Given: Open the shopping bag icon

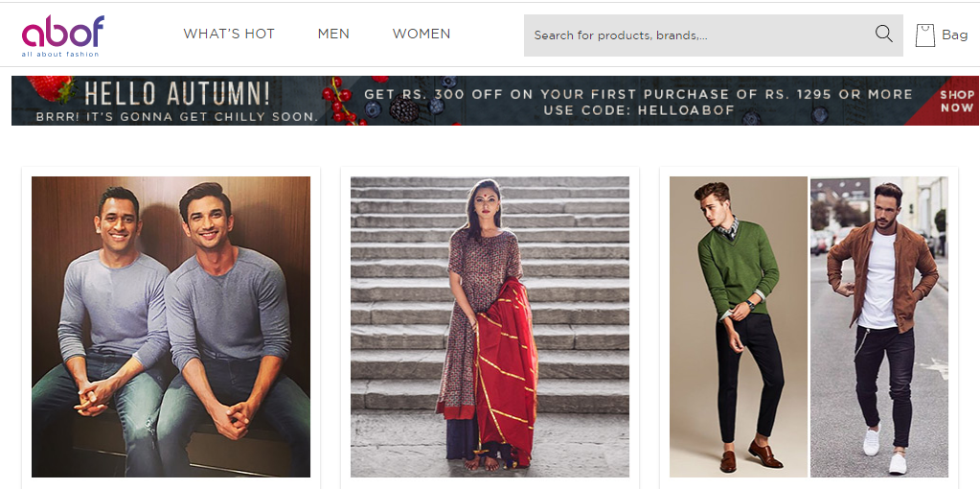Looking at the screenshot, I should pos(925,35).
